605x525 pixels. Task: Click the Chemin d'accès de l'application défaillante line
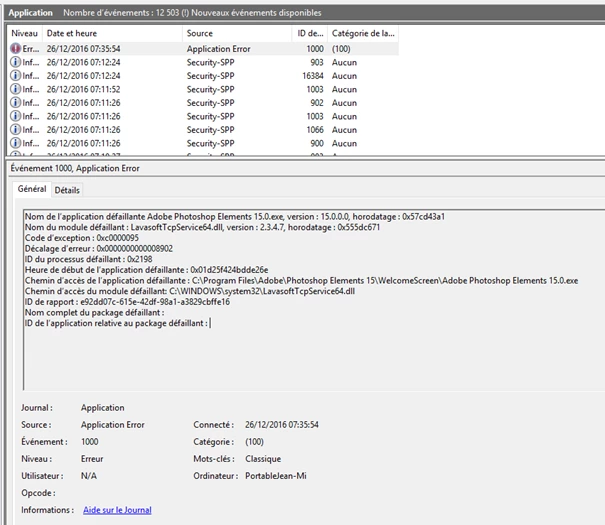coord(301,280)
